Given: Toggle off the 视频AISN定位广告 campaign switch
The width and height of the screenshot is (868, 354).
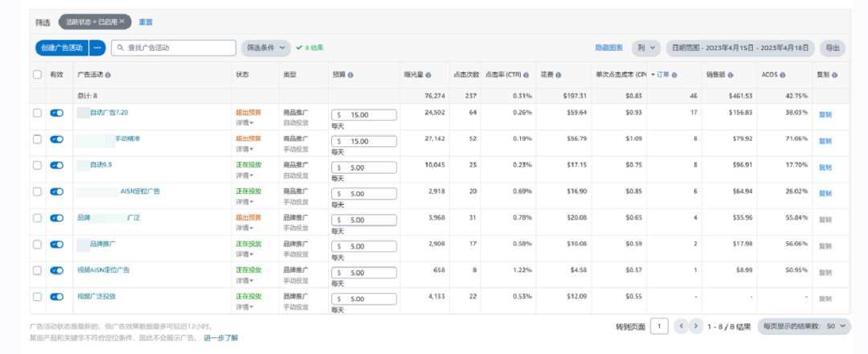Looking at the screenshot, I should pyautogui.click(x=56, y=270).
